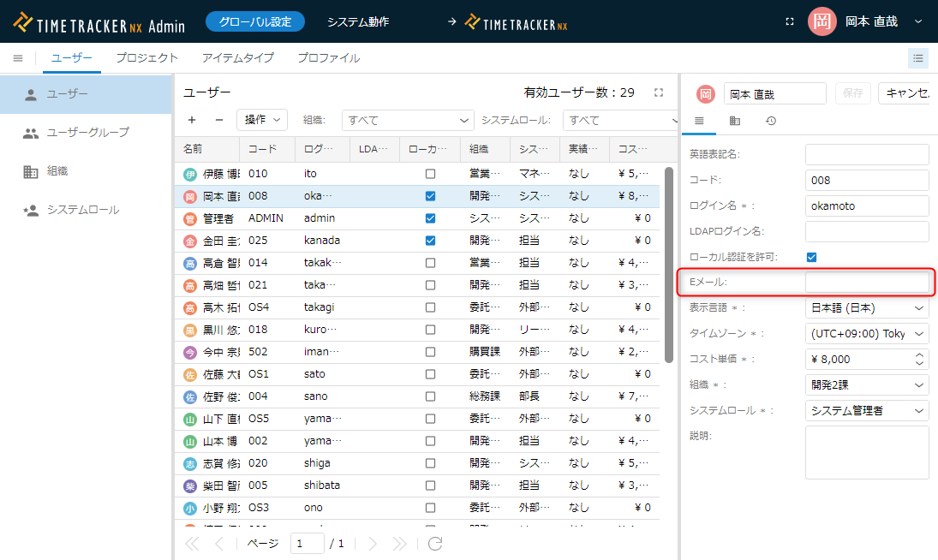Open the 操作 dropdown
This screenshot has width=938, height=560.
pos(262,121)
